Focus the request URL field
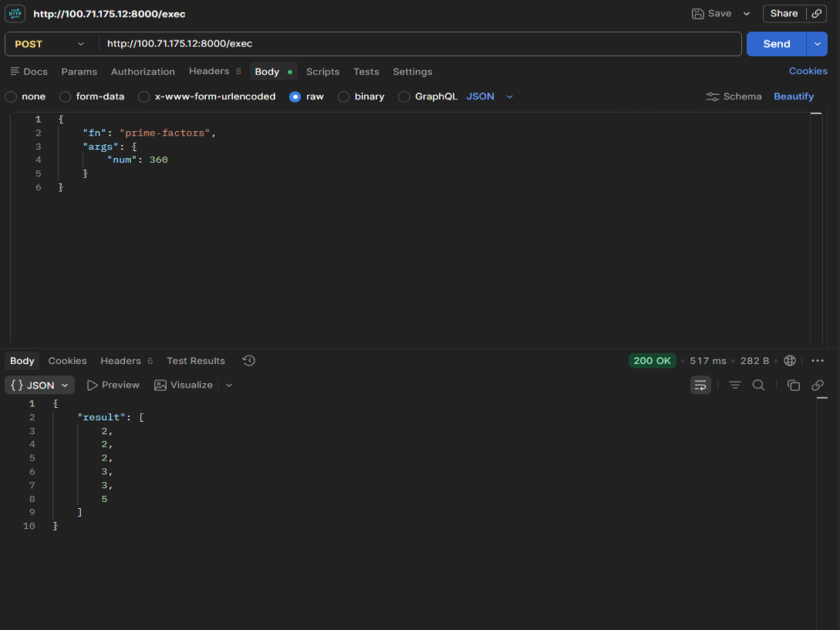 point(420,44)
